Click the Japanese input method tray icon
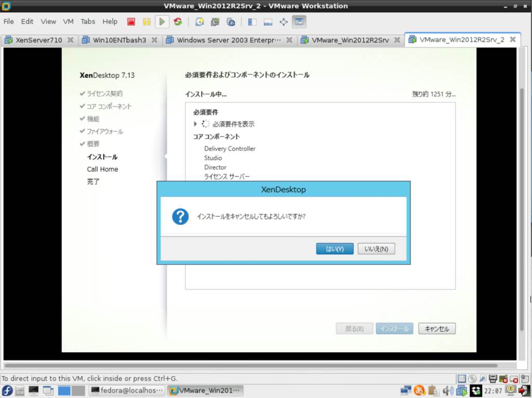The image size is (532, 398). (419, 391)
